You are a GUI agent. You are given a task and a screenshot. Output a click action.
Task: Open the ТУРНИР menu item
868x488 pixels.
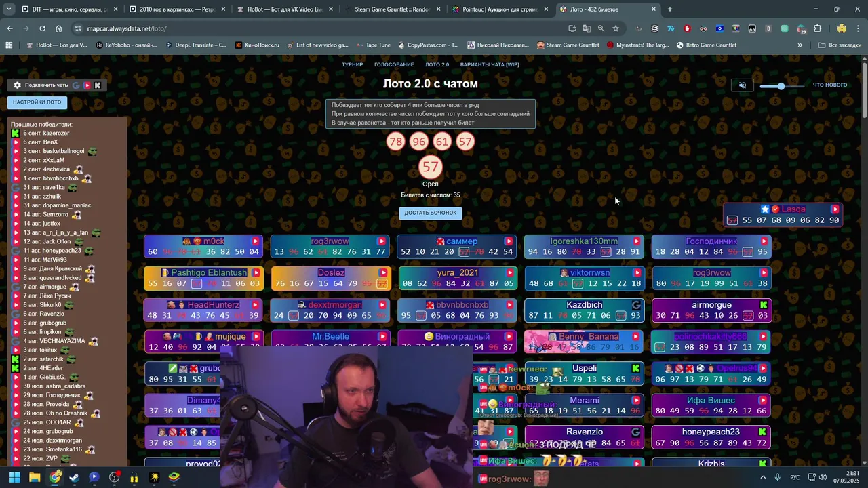[353, 64]
